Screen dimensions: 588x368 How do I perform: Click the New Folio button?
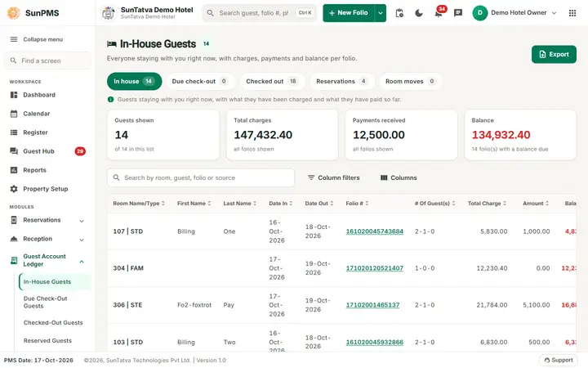pos(349,13)
